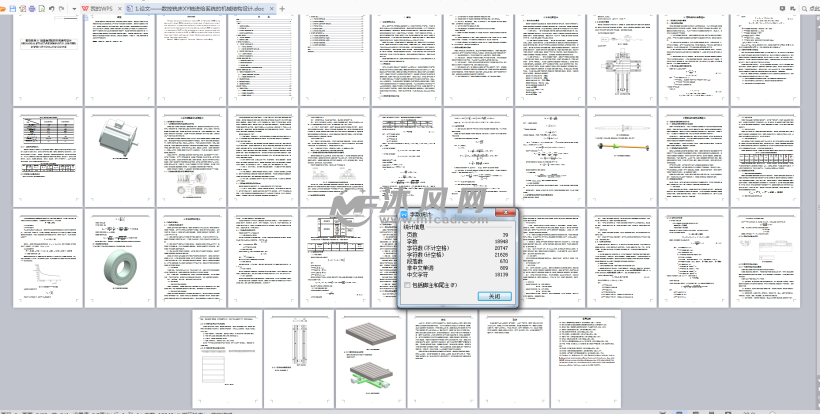The width and height of the screenshot is (820, 414).
Task: Open the folder icon in top-left toolbar
Action: pos(4,7)
